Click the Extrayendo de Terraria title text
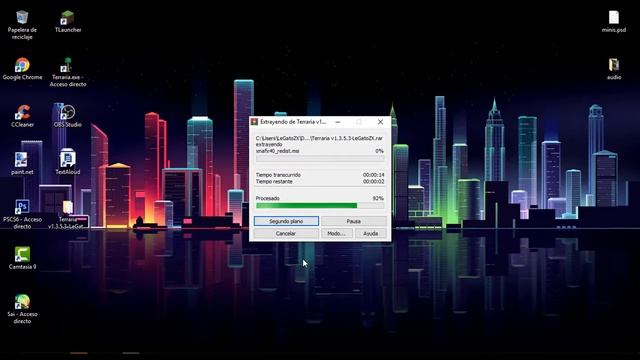 pyautogui.click(x=293, y=122)
